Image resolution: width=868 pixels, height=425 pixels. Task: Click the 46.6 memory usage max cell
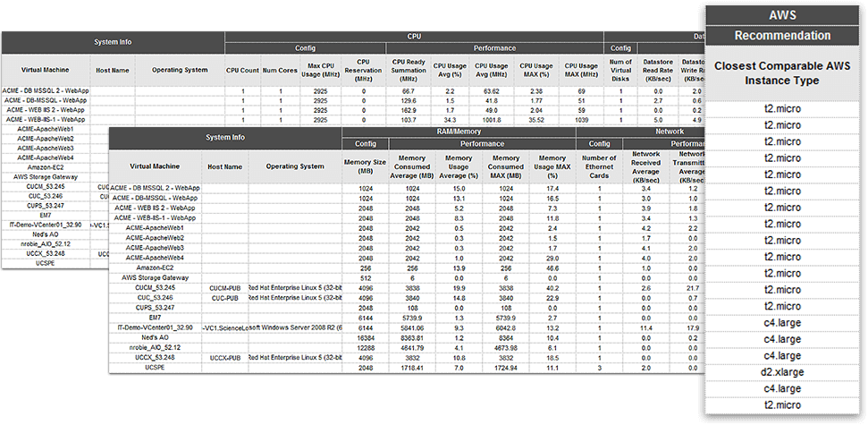point(553,268)
